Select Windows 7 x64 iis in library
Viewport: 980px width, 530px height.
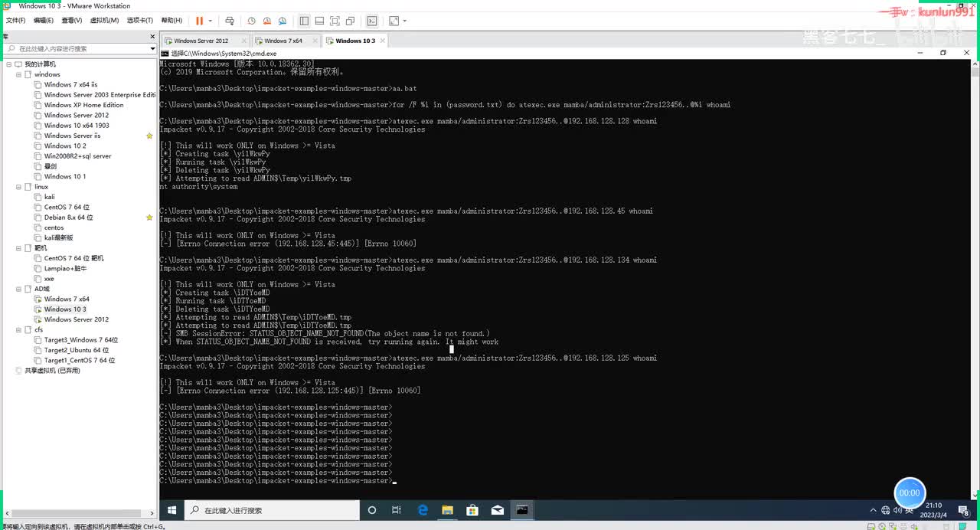(x=70, y=84)
